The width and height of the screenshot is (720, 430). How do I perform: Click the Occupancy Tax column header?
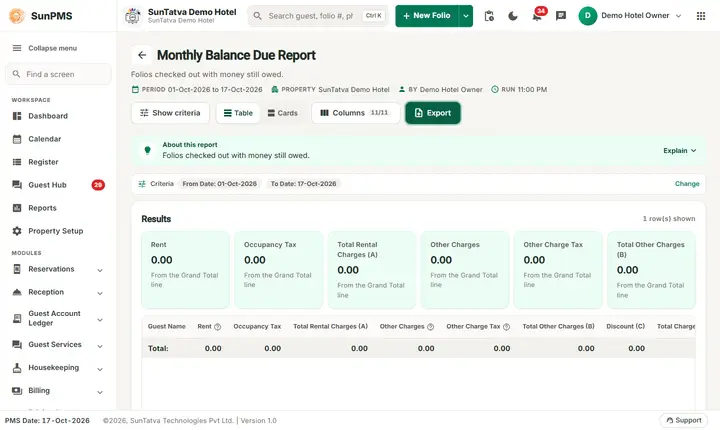click(x=257, y=327)
